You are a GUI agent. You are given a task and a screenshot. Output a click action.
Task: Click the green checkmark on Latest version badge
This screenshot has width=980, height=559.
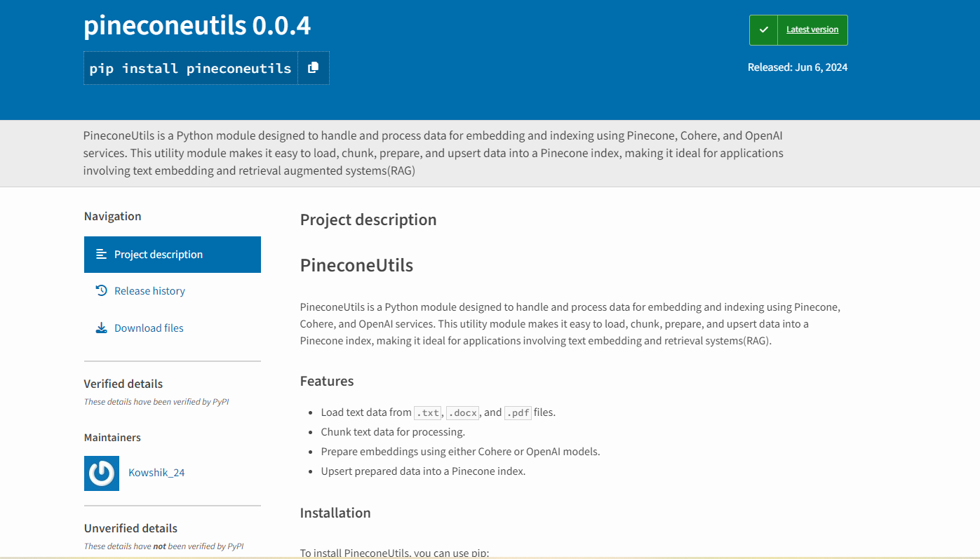763,29
